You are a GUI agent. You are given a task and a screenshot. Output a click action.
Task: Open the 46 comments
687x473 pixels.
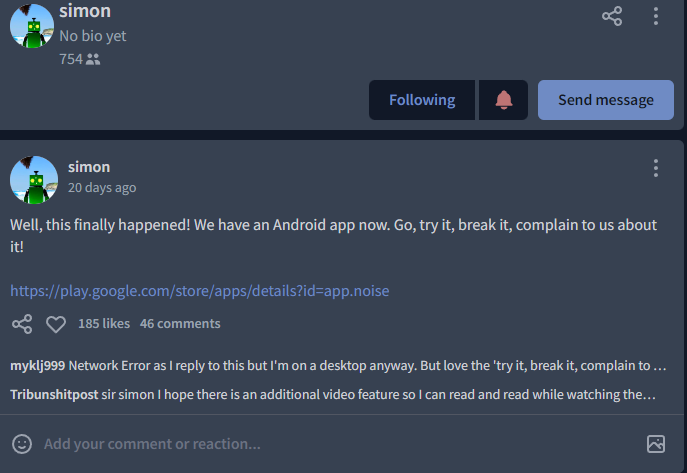pos(180,324)
